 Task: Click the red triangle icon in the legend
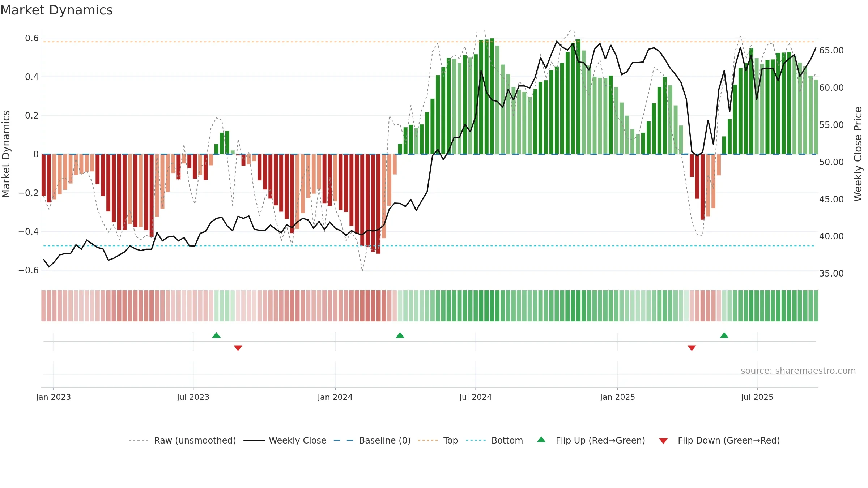pos(663,441)
